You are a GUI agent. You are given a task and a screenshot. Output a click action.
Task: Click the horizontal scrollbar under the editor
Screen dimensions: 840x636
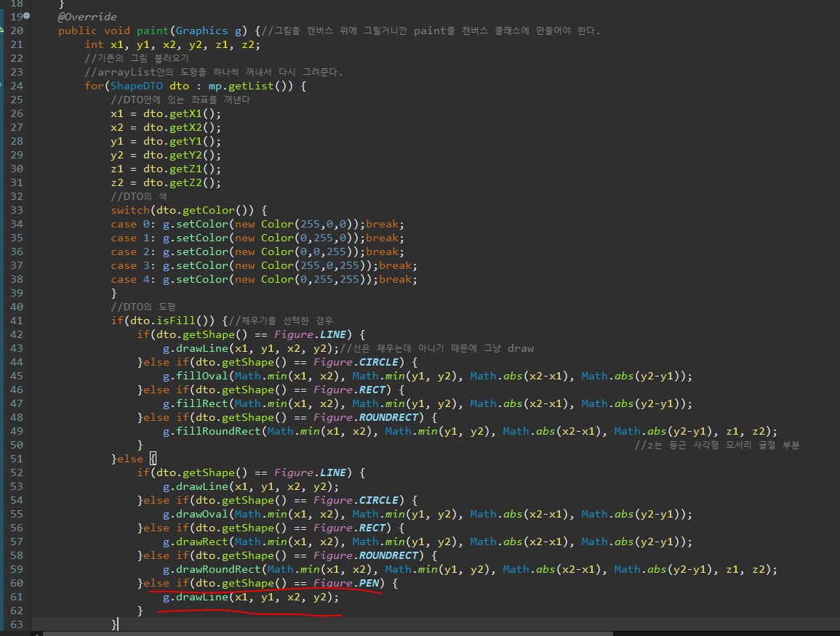click(328, 633)
